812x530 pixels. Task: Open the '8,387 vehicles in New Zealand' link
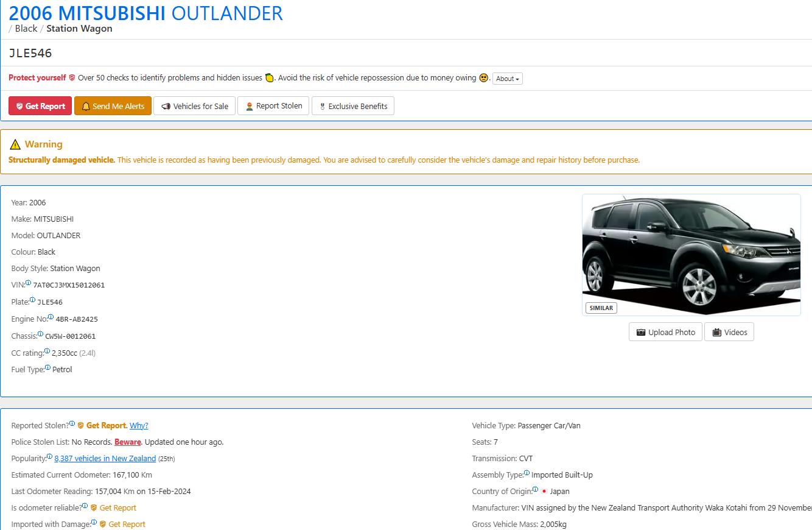[x=105, y=459]
